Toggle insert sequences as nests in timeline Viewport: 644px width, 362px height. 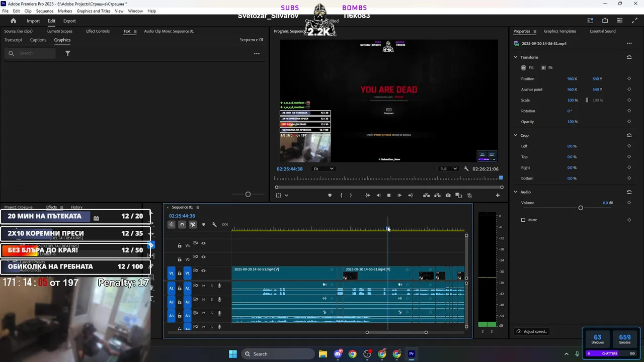(x=172, y=225)
